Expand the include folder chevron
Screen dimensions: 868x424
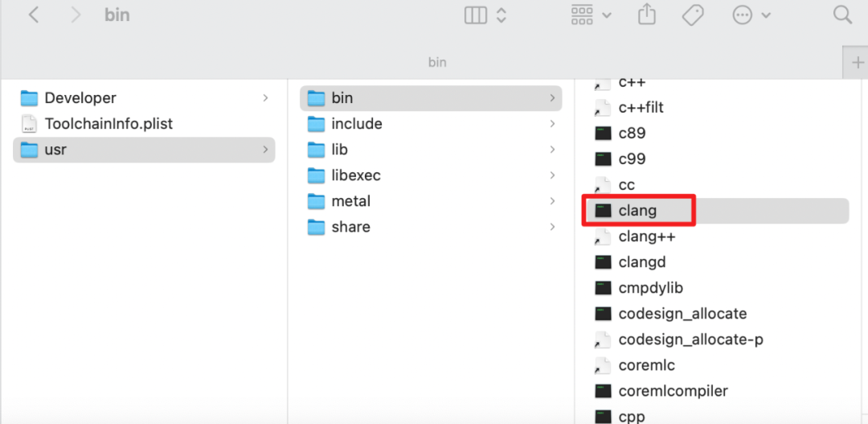pos(552,124)
